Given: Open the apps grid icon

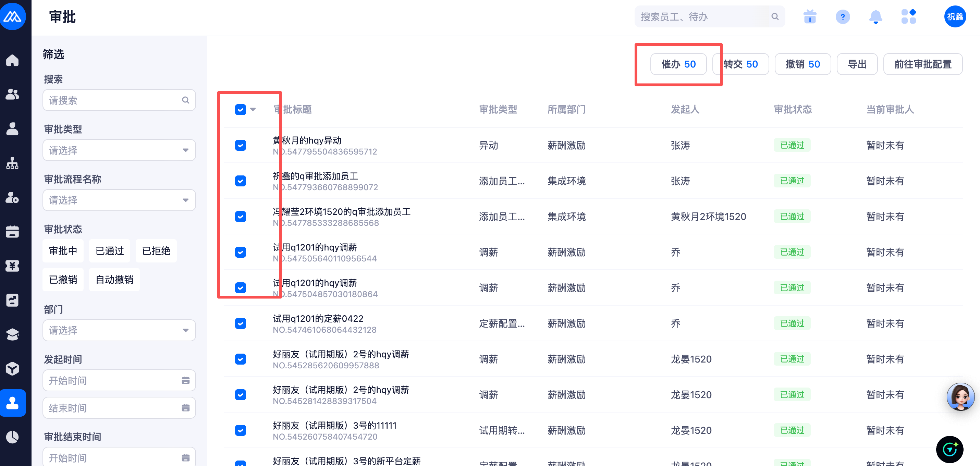Looking at the screenshot, I should [x=908, y=17].
